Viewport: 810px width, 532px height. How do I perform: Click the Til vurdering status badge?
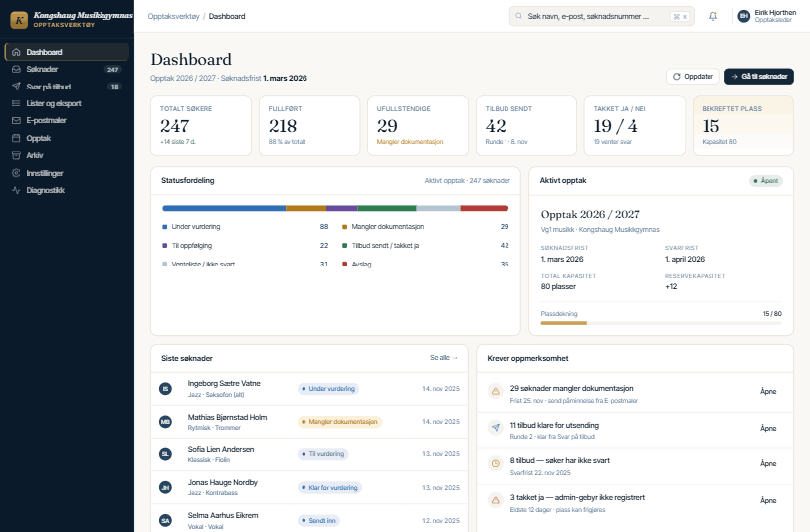322,454
